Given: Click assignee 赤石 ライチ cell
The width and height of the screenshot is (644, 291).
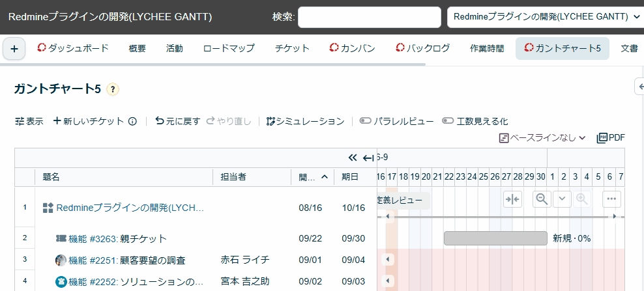Looking at the screenshot, I should point(245,260).
